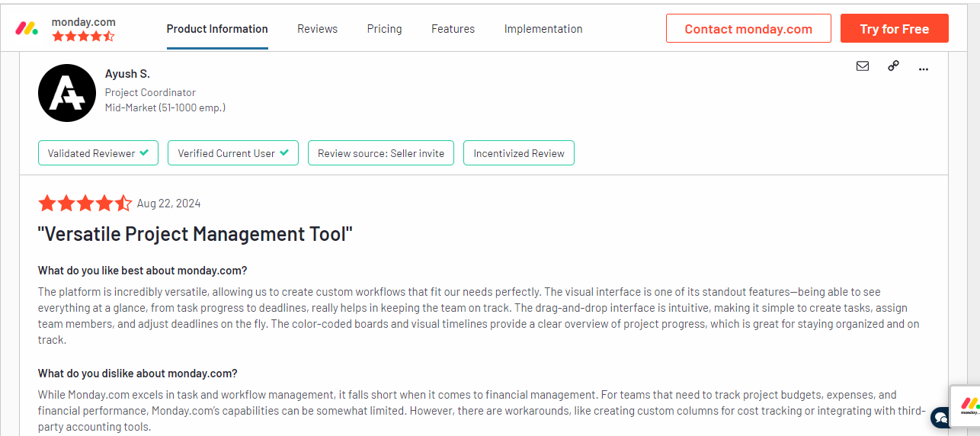This screenshot has height=436, width=980.
Task: Click the Try for Free button
Action: [895, 28]
